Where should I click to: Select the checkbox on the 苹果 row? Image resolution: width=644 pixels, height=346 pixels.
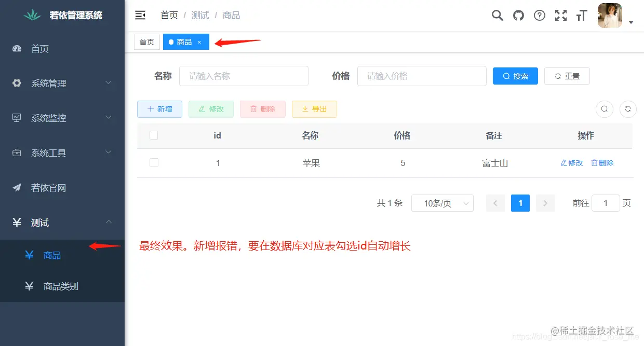click(x=154, y=162)
